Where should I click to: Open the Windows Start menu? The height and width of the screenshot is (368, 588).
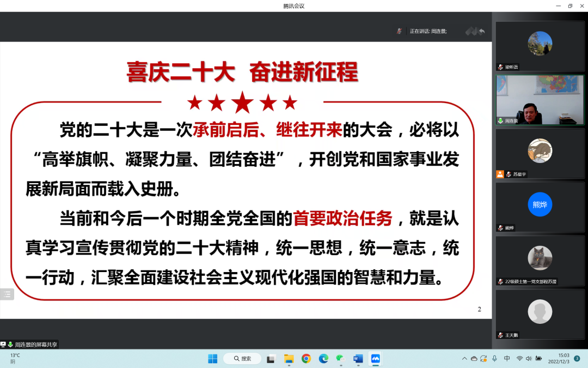212,358
